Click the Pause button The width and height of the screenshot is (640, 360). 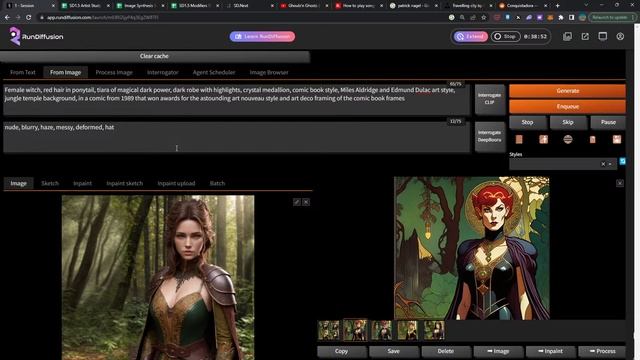tap(608, 122)
